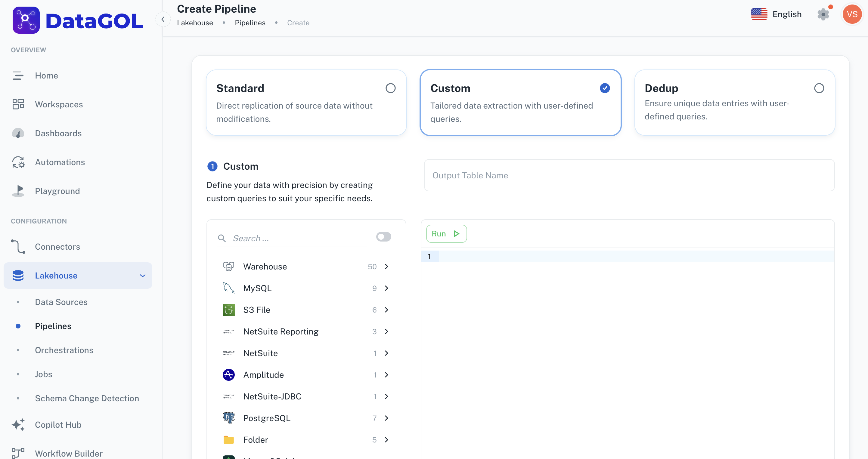Click the US flag language icon
Image resolution: width=868 pixels, height=459 pixels.
[759, 14]
